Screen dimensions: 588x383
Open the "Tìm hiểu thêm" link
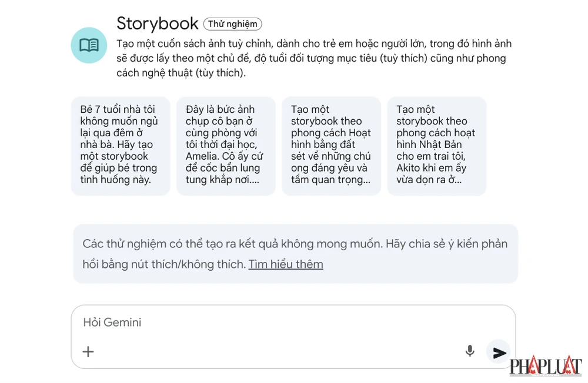(x=286, y=264)
